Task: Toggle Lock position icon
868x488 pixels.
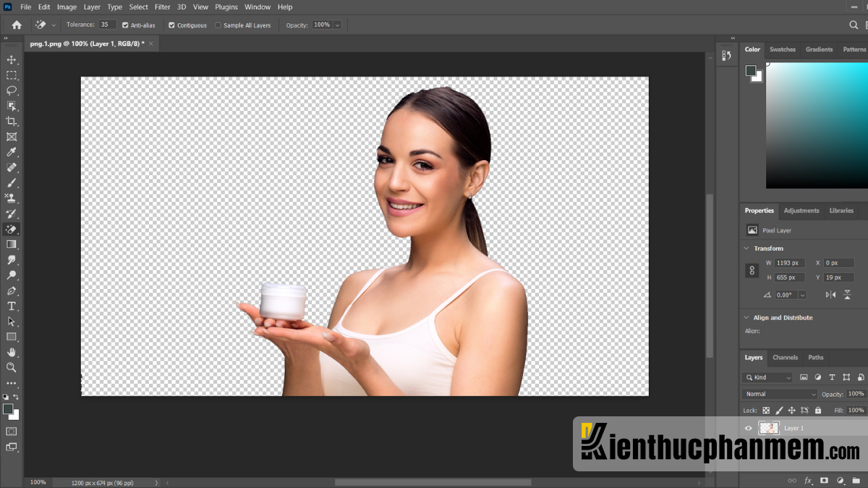Action: (792, 410)
